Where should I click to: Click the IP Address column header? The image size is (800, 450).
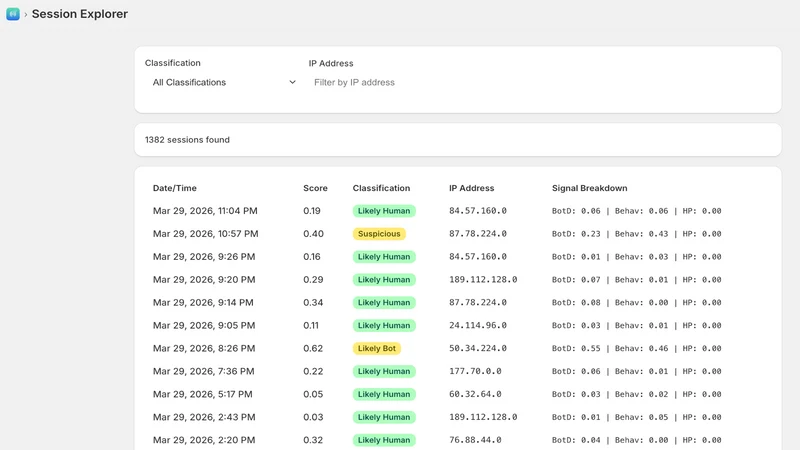[x=471, y=188]
